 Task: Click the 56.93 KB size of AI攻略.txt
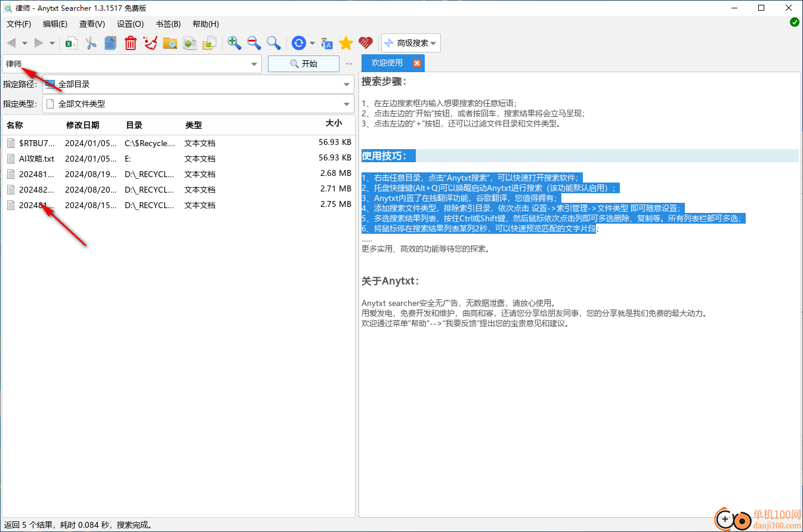coord(335,157)
